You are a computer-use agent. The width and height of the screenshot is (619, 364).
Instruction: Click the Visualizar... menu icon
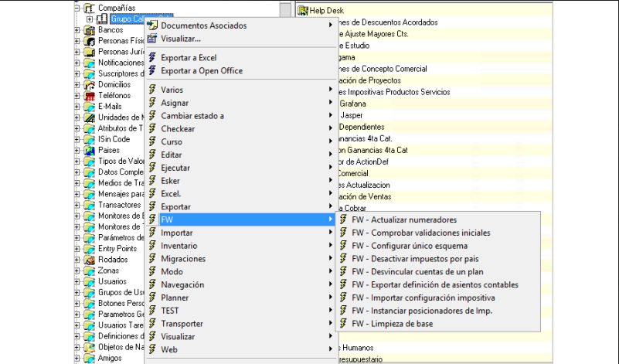152,39
